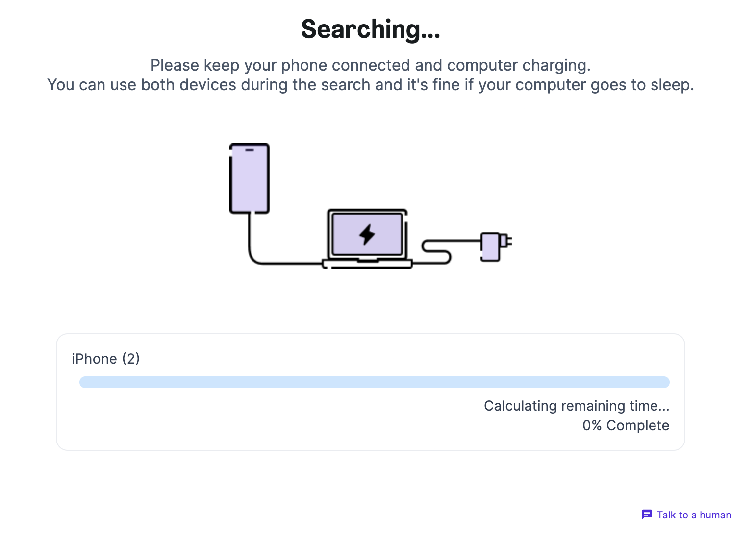Viewport: 756px width, 541px height.
Task: Click the Calculating remaining time message
Action: 577,406
